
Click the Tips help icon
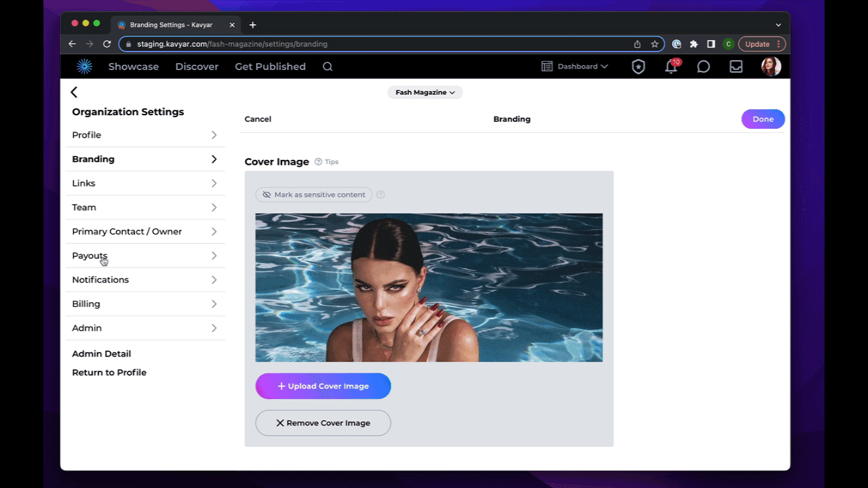pos(318,162)
